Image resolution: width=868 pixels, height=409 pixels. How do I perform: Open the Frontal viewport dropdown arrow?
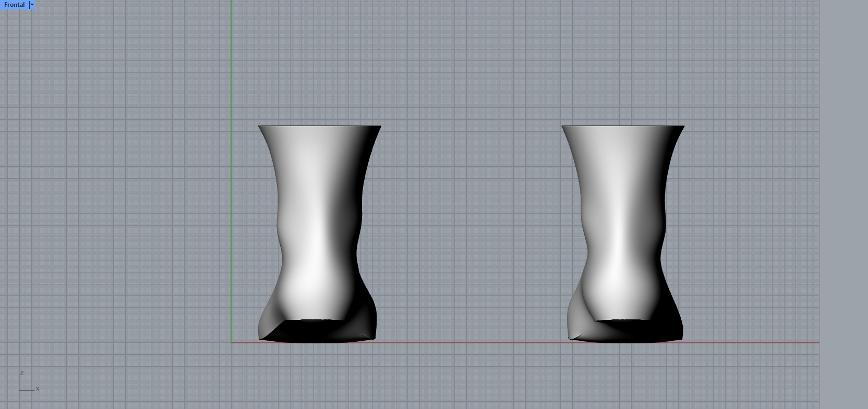(x=32, y=5)
